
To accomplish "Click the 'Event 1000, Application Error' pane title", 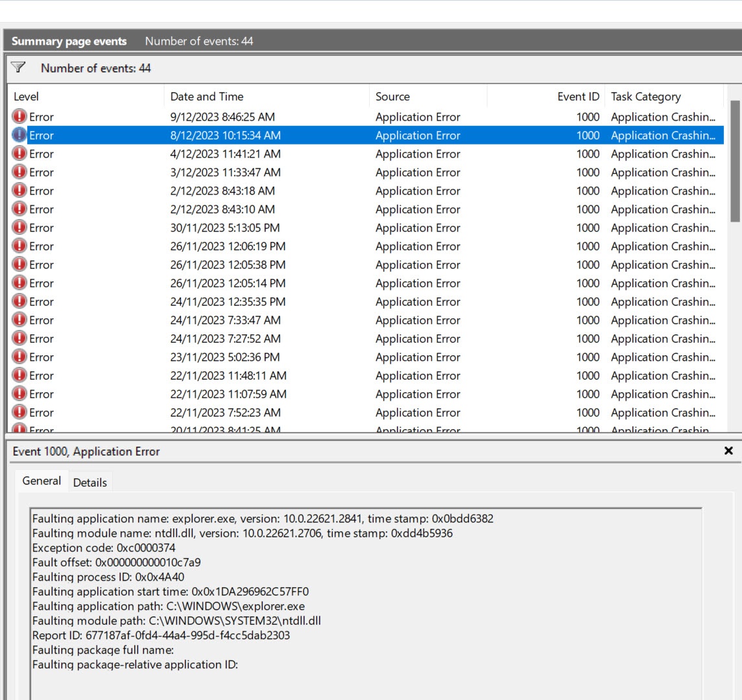I will pos(86,451).
